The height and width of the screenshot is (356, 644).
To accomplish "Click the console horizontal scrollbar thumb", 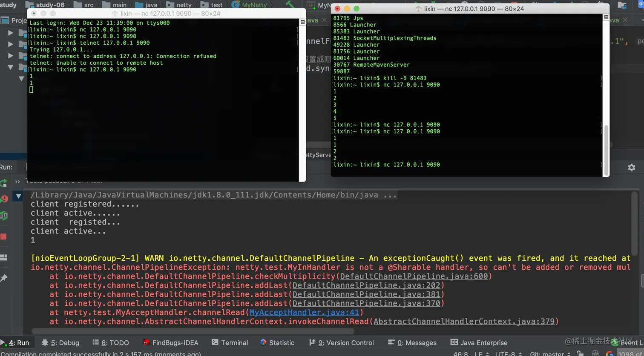I will pyautogui.click(x=193, y=331).
